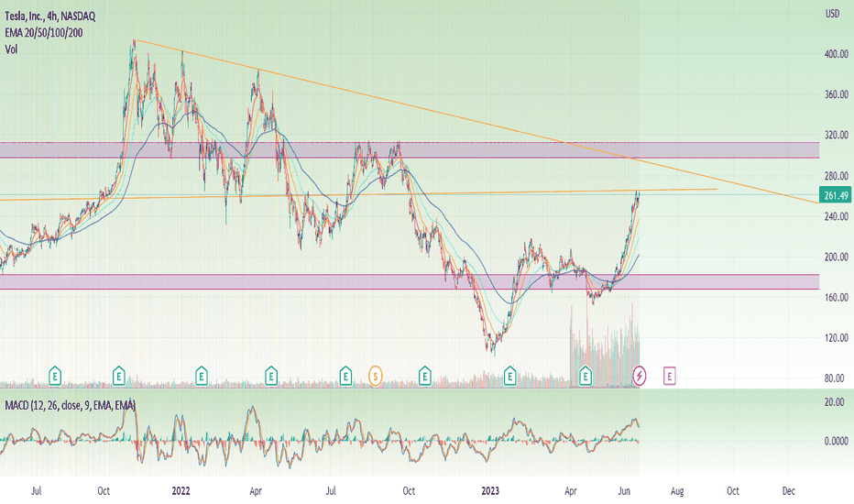Click the 0.0000 MACD axis label

pyautogui.click(x=836, y=440)
